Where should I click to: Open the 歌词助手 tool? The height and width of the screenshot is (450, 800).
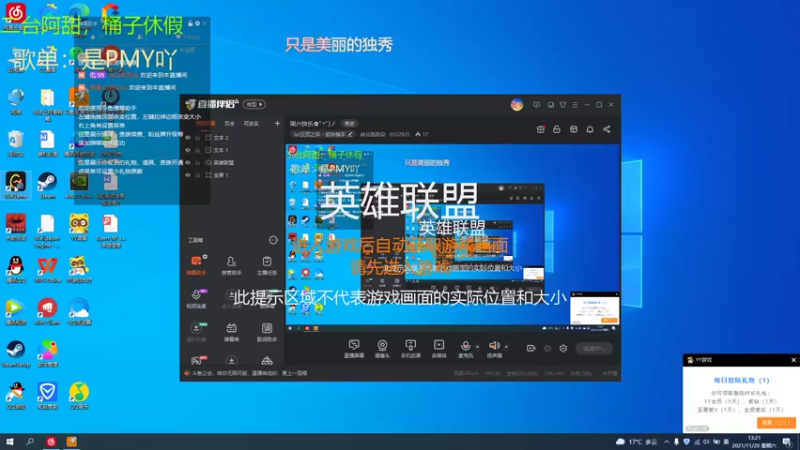click(266, 332)
